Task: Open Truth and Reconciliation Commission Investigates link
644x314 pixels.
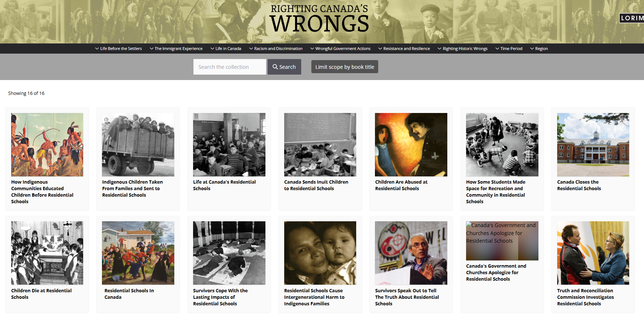Action: [x=585, y=297]
